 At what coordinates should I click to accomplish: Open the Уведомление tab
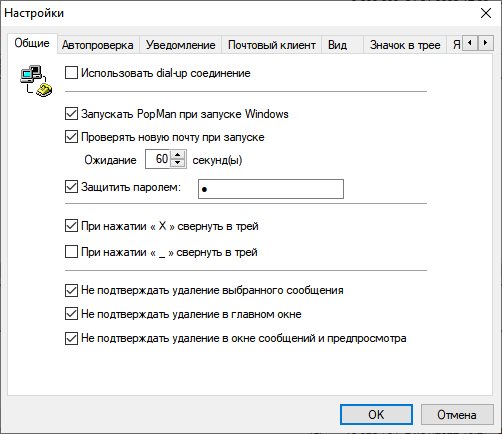[x=180, y=45]
